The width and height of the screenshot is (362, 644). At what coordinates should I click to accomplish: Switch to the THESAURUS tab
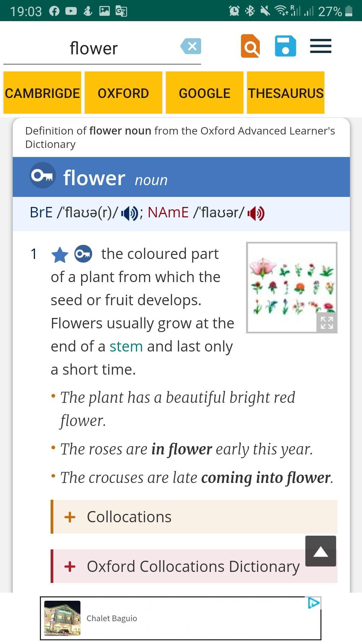coord(286,93)
